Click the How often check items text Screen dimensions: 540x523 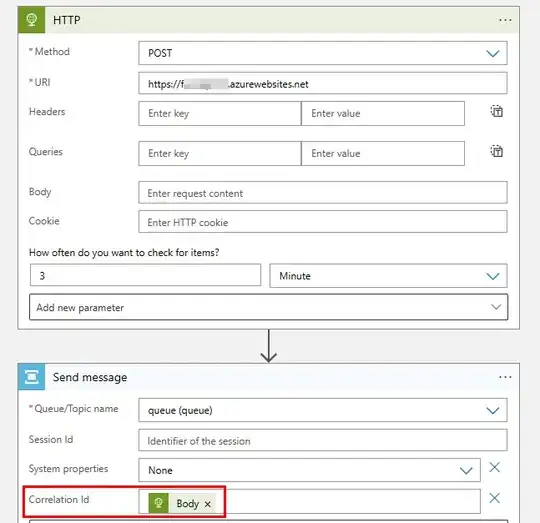pyautogui.click(x=124, y=253)
